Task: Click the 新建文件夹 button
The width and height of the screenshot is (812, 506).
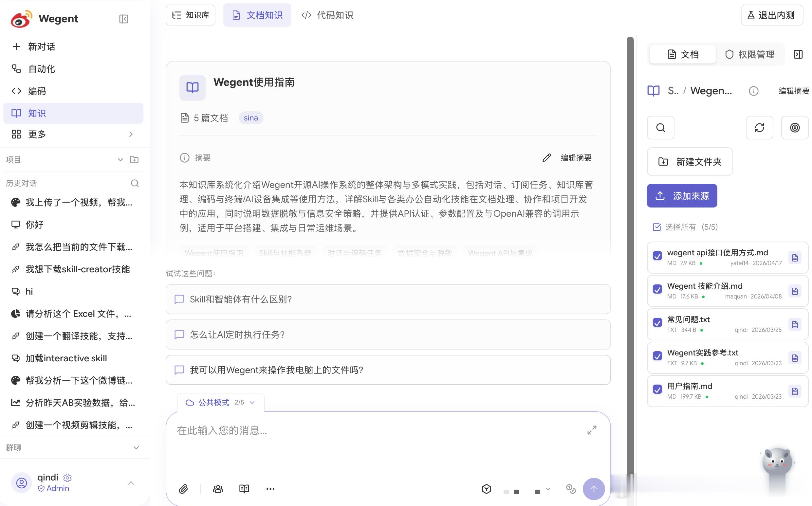Action: coord(690,162)
